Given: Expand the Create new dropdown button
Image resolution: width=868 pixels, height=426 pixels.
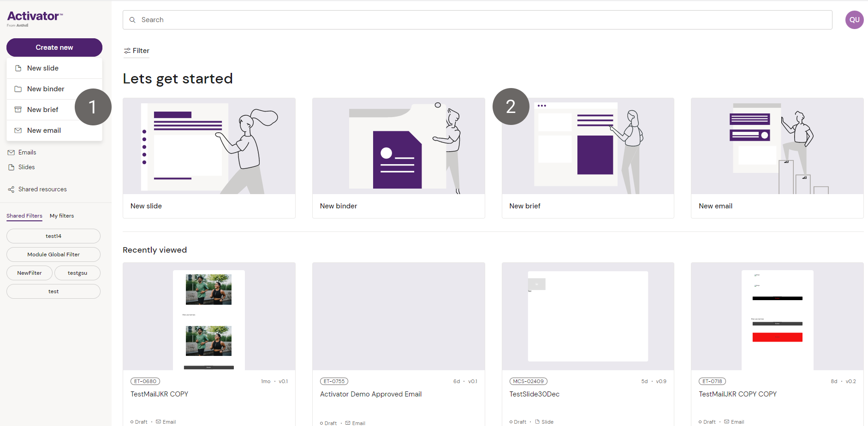Looking at the screenshot, I should [x=54, y=47].
